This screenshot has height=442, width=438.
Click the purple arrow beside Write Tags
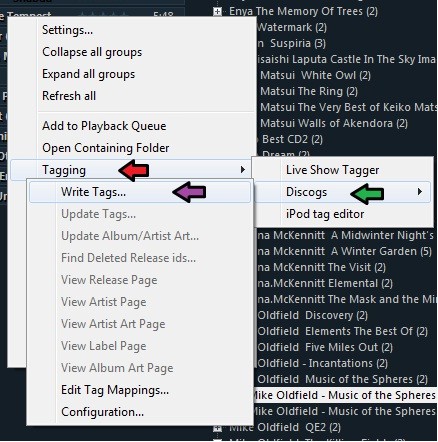(x=189, y=192)
